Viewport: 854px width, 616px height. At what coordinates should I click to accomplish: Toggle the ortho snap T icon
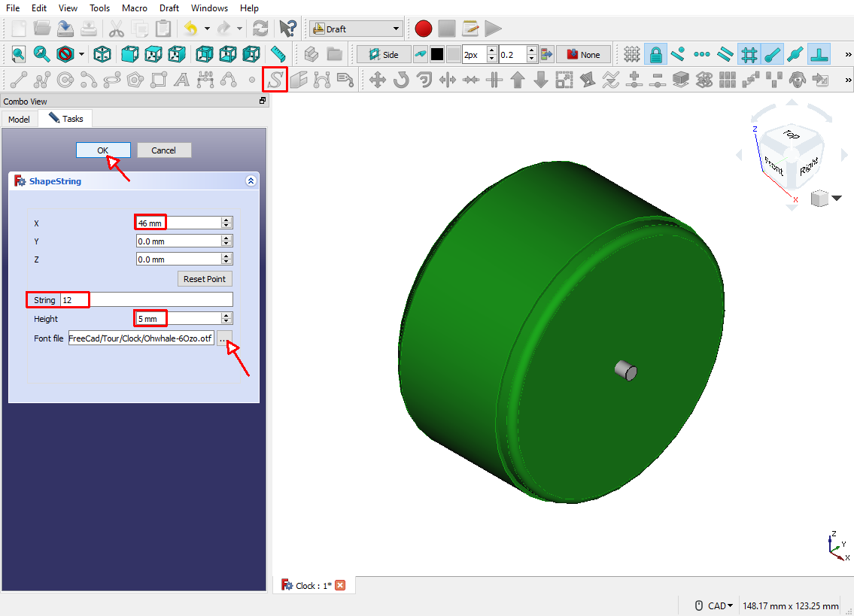click(819, 54)
